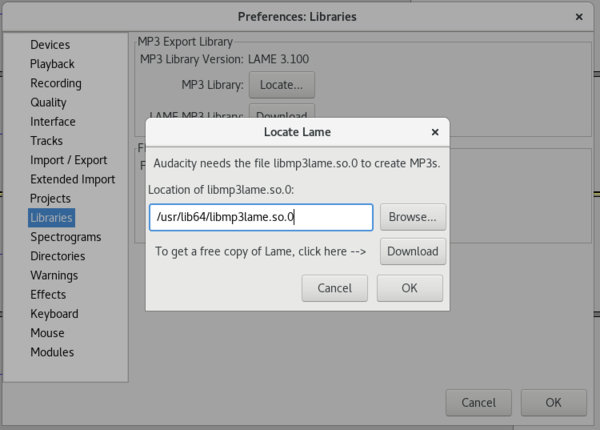Image resolution: width=600 pixels, height=430 pixels.
Task: Click 'To get a free copy of Lame' text
Action: (261, 252)
